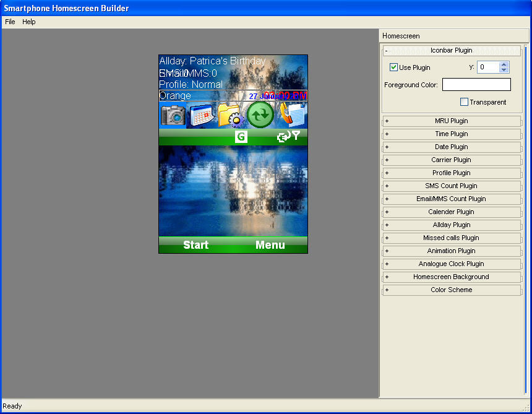Screen dimensions: 532x414
Task: Expand the Homescreen Background section
Action: click(451, 277)
